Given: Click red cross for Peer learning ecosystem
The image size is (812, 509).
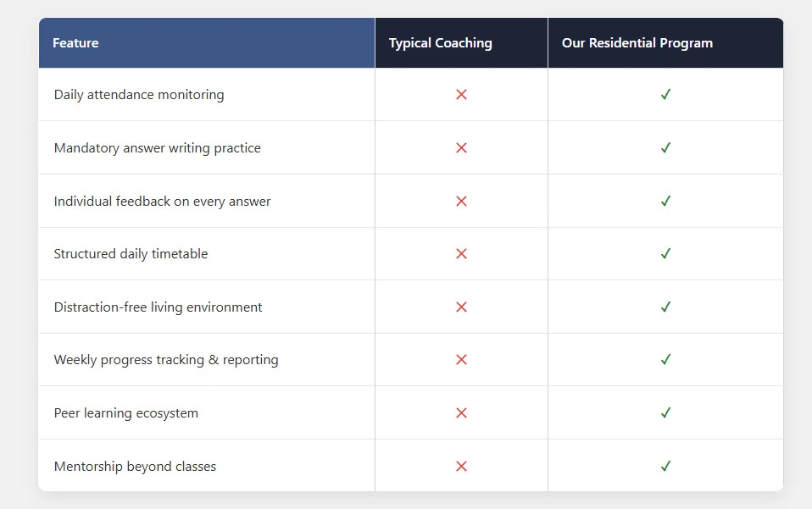Looking at the screenshot, I should pos(461,412).
